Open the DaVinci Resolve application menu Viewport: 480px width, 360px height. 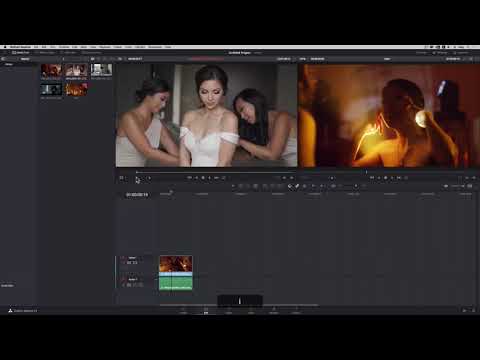(x=20, y=47)
